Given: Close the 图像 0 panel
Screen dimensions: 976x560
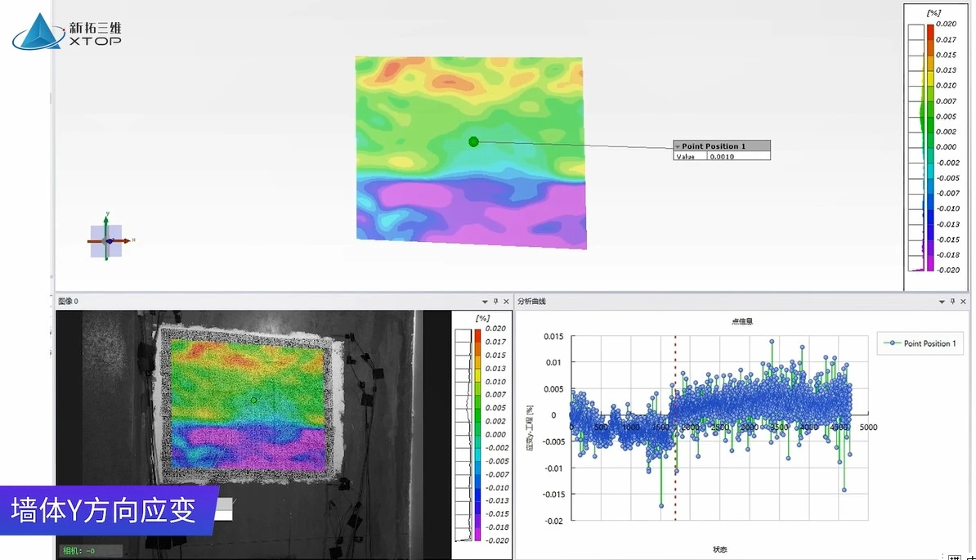Looking at the screenshot, I should tap(506, 302).
